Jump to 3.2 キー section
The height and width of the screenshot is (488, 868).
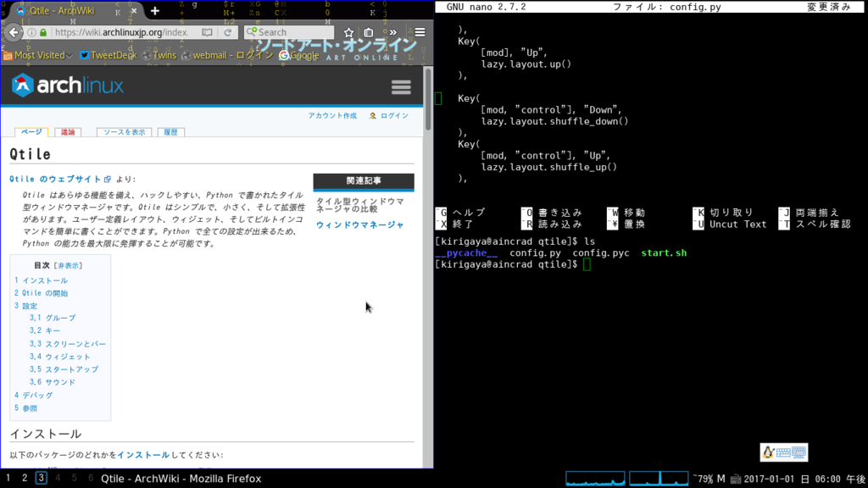tap(45, 331)
